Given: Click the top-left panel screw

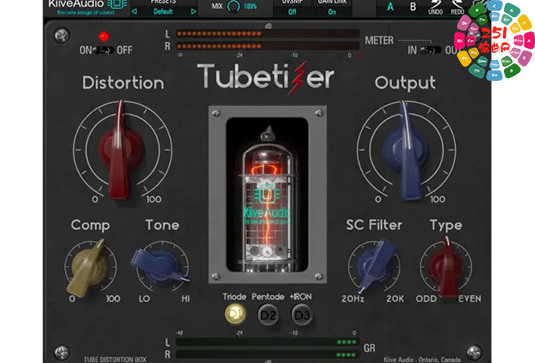Looking at the screenshot, I should [x=62, y=35].
